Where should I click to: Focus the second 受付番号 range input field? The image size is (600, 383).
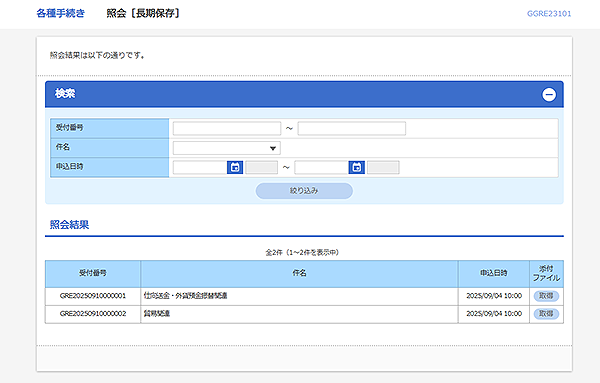tap(352, 129)
